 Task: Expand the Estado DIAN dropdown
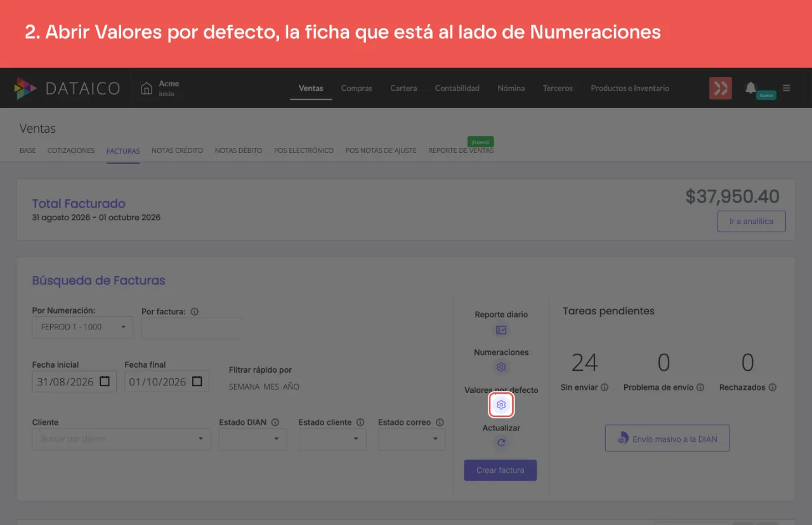253,439
